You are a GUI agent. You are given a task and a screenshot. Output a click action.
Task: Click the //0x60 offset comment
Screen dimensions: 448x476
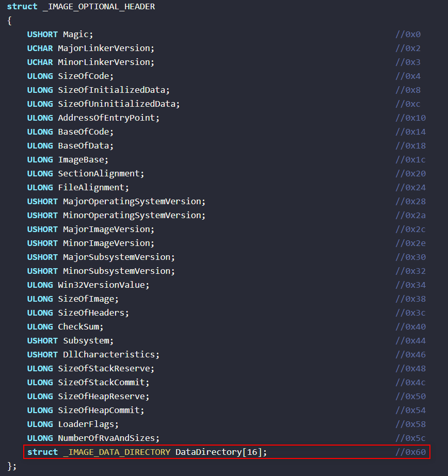pyautogui.click(x=411, y=452)
